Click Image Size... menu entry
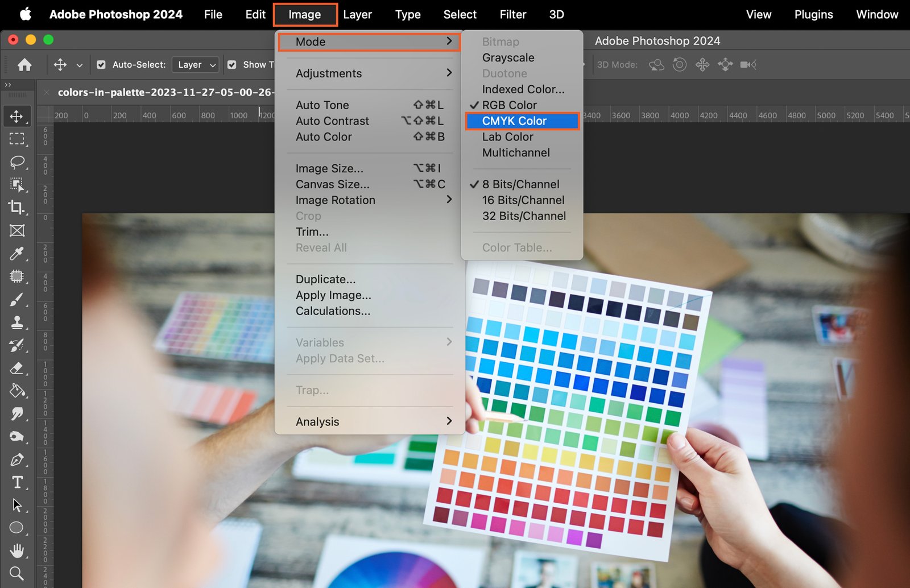 click(329, 168)
